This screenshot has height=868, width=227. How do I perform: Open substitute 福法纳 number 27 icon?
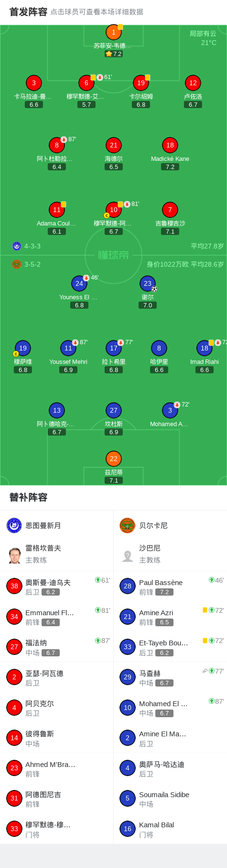[x=14, y=647]
